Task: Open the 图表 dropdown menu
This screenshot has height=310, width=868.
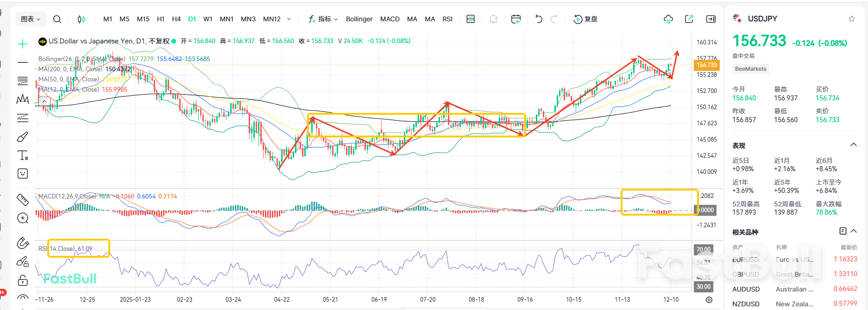Action: 31,19
